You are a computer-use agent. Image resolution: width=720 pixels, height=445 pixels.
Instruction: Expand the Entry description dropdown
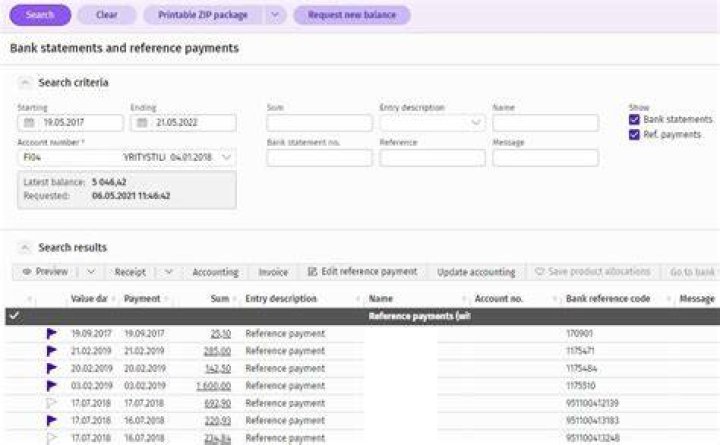pos(476,123)
